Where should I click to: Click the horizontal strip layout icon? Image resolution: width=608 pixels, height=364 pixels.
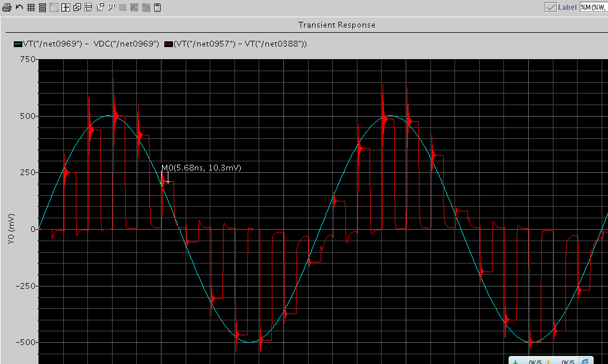coord(43,7)
